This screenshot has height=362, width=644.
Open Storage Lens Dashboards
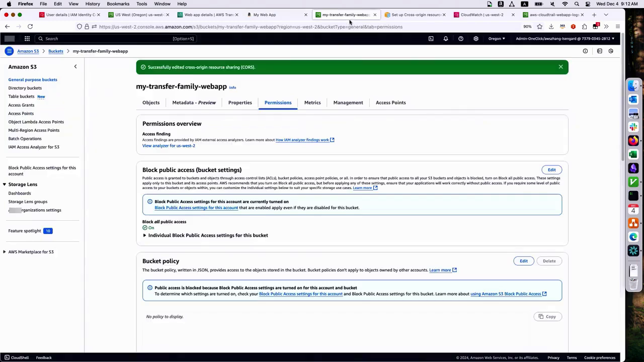tap(20, 193)
